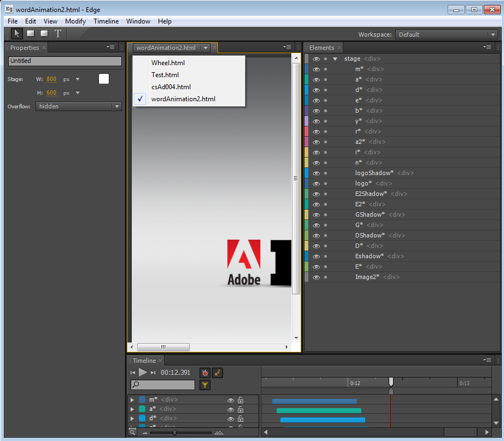
Task: Jump timeline to start
Action: pyautogui.click(x=133, y=373)
